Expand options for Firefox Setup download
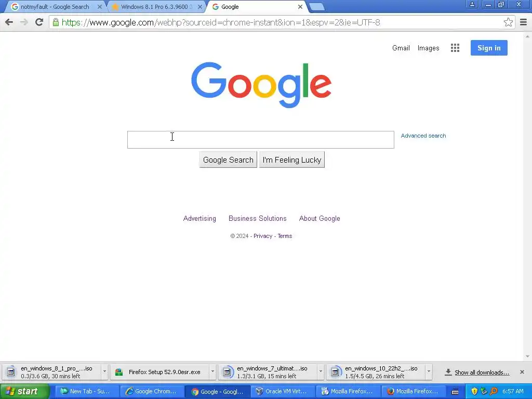The image size is (532, 399). (x=212, y=372)
